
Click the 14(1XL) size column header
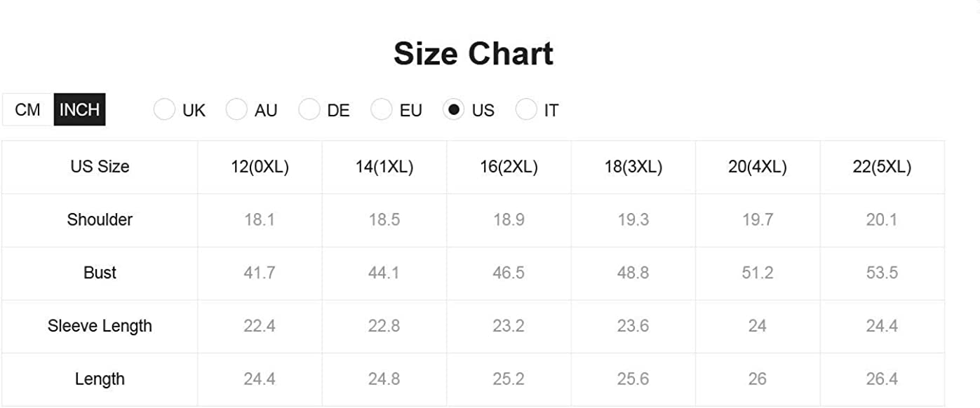(384, 167)
